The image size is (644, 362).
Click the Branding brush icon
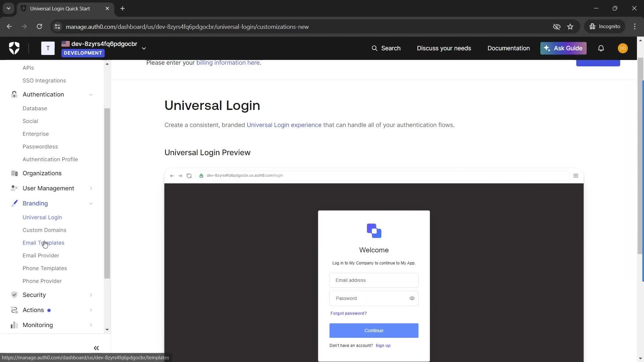[x=14, y=203]
